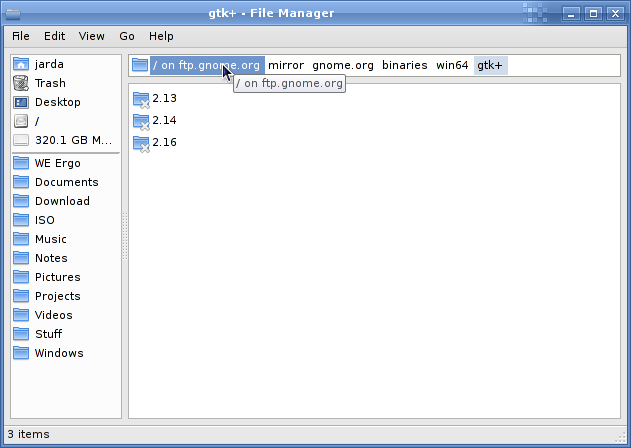Click the root filesystem drive icon
This screenshot has height=448, width=631.
(21, 121)
